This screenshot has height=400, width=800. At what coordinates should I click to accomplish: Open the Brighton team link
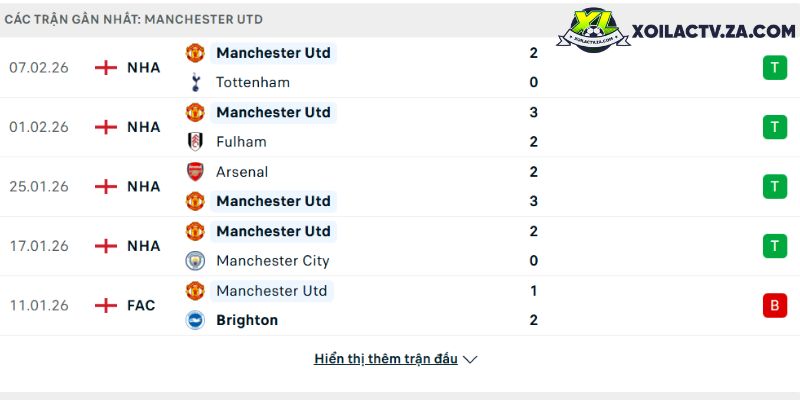pos(247,320)
